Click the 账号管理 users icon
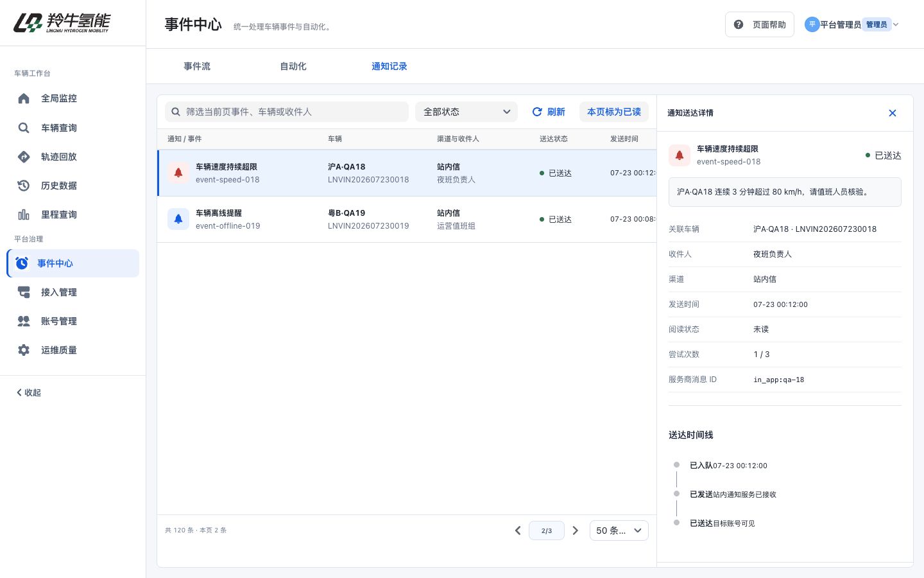 tap(24, 321)
